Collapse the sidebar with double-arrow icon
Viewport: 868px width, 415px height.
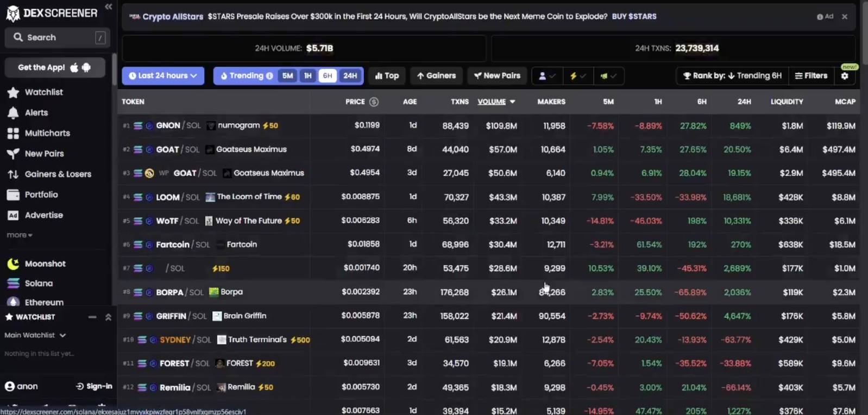tap(108, 7)
